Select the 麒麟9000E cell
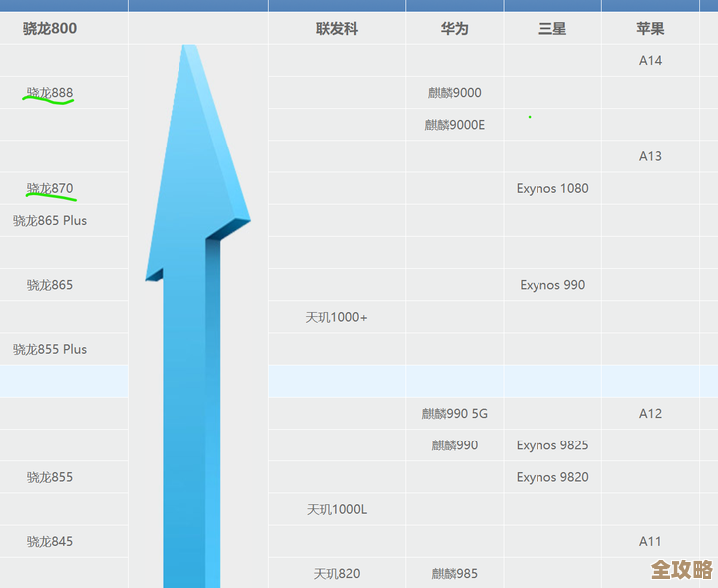This screenshot has width=718, height=588. point(454,125)
